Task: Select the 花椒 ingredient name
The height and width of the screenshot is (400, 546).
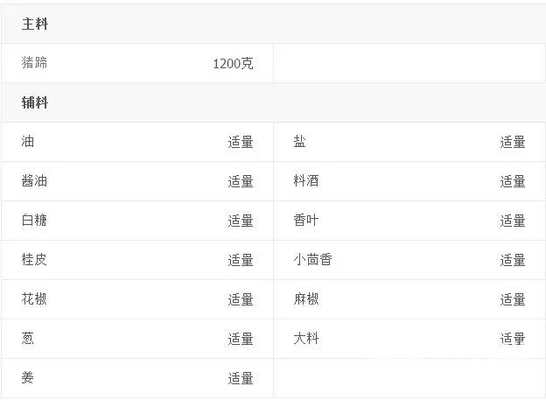Action: pos(34,299)
